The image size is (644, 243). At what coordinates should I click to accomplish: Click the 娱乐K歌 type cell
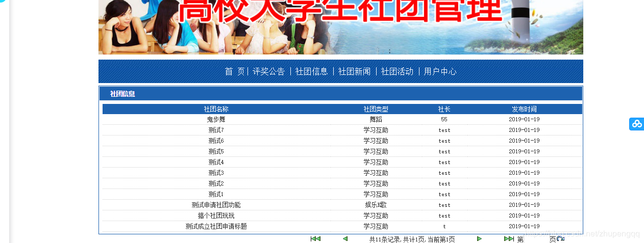pyautogui.click(x=376, y=205)
